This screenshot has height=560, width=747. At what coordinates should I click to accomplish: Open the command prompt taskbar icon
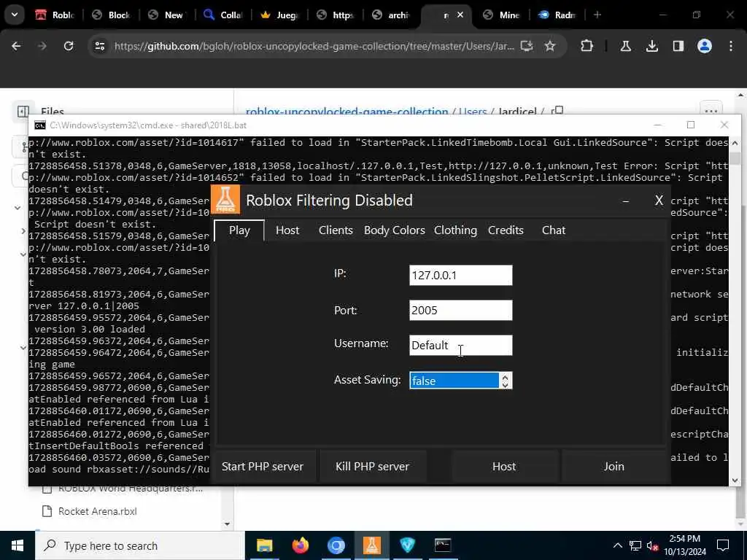[x=443, y=545]
